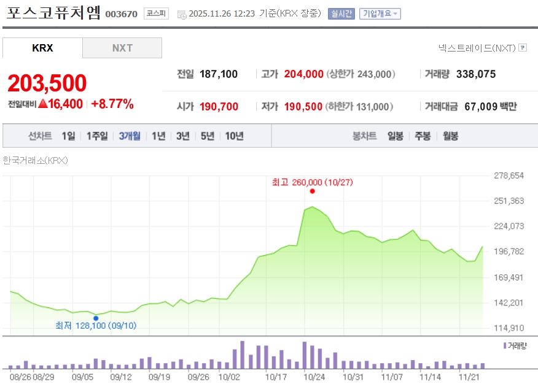Image resolution: width=538 pixels, height=392 pixels.
Task: Click the red 최고 260,000 peak dot
Action: (x=313, y=191)
